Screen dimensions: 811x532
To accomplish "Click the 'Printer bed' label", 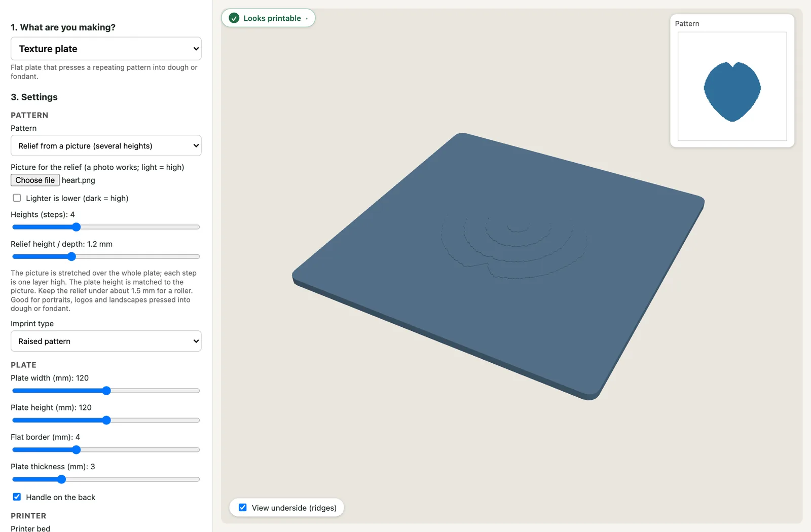I will [x=30, y=528].
